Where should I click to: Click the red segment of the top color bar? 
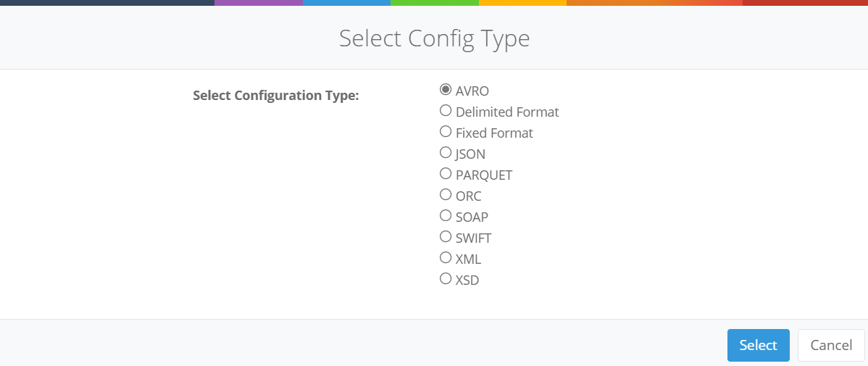(x=804, y=2)
